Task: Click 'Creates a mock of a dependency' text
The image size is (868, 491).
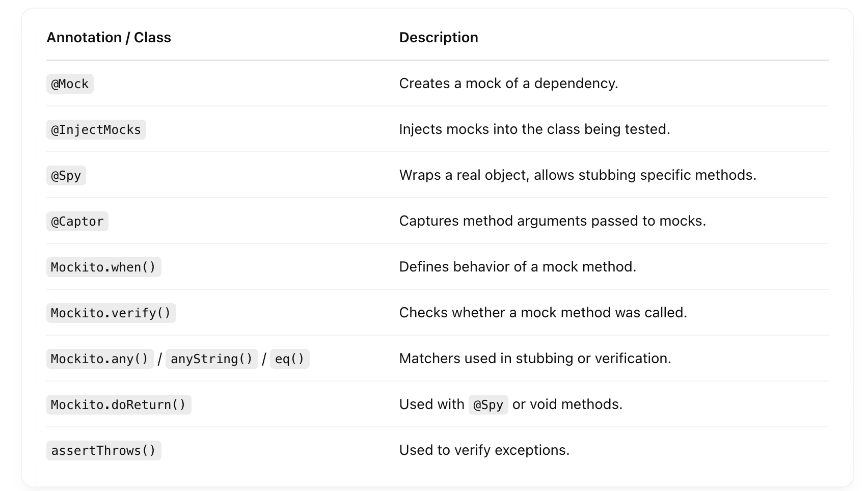Action: pos(508,84)
